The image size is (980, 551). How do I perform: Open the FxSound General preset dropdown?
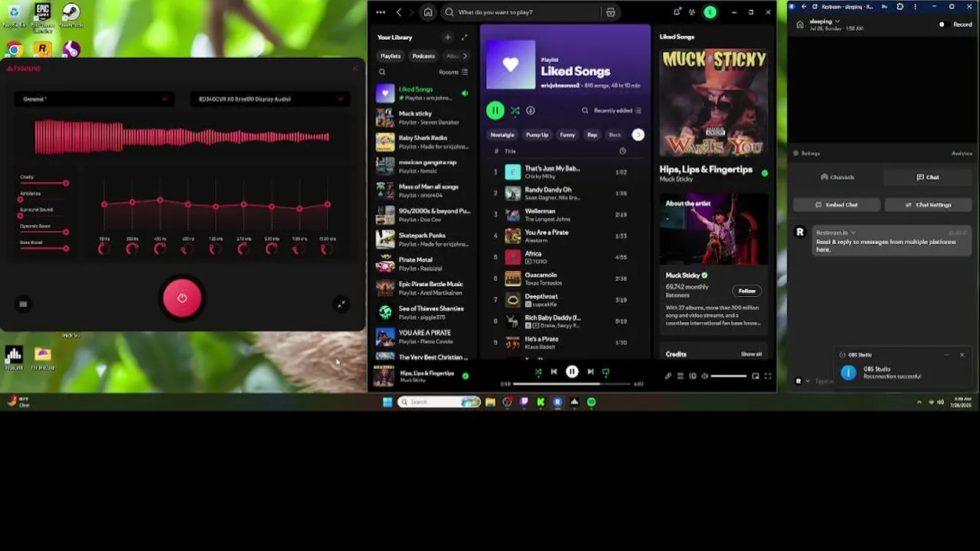[x=94, y=99]
